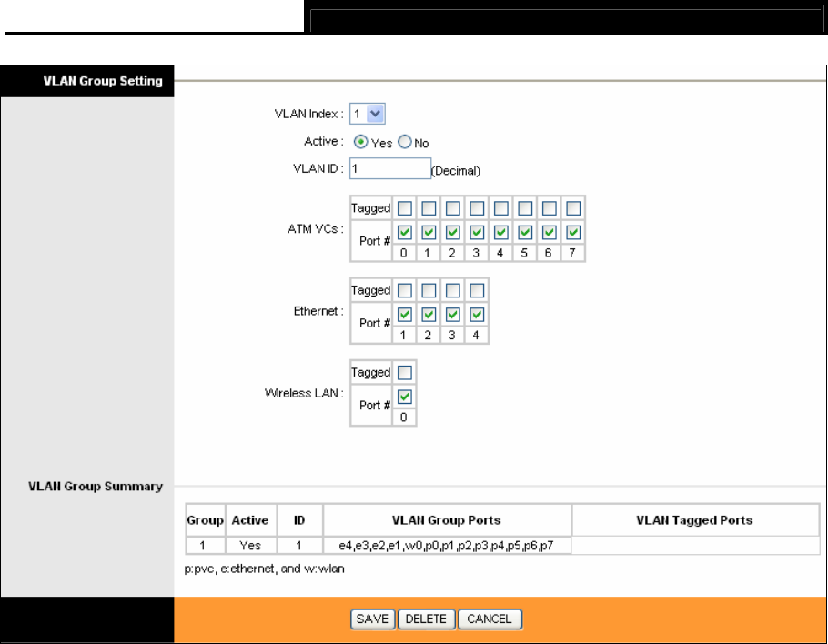This screenshot has height=644, width=828.
Task: Uncheck ATM VCs Port # 6 checkbox
Action: [x=550, y=232]
